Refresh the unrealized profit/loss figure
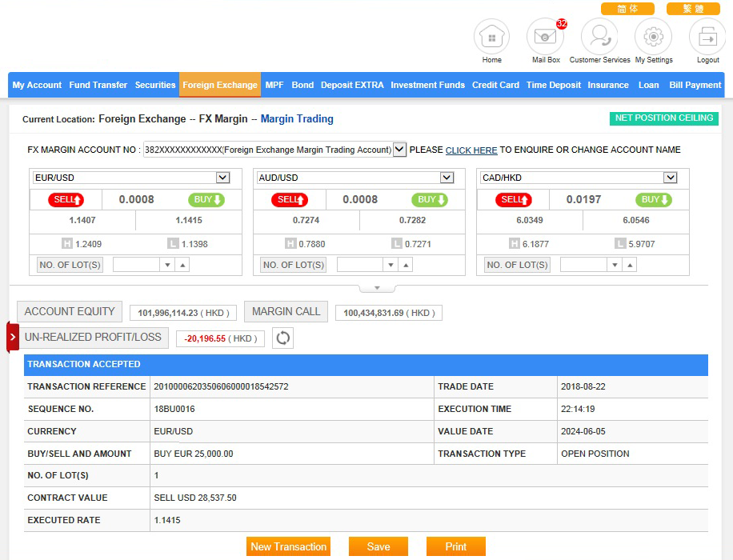Screen dimensions: 733x560 click(x=282, y=338)
